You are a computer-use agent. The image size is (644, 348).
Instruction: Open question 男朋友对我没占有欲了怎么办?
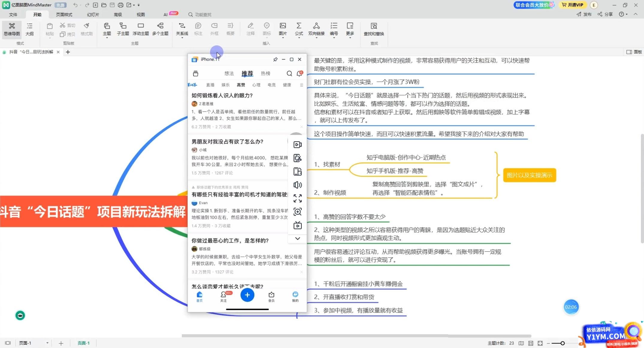227,142
